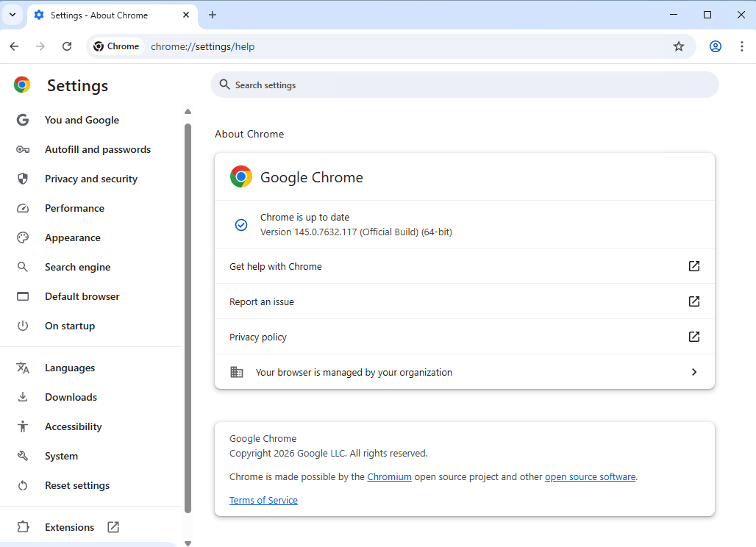Open the Terms of Service link
The height and width of the screenshot is (547, 756).
[263, 500]
